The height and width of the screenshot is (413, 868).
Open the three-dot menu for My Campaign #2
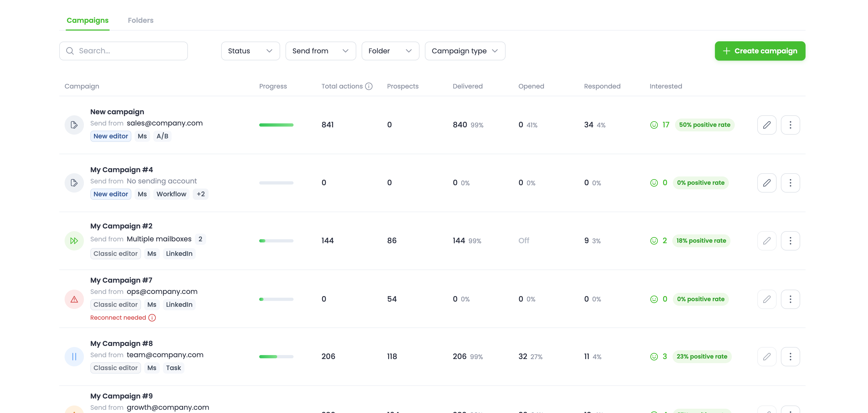point(790,241)
